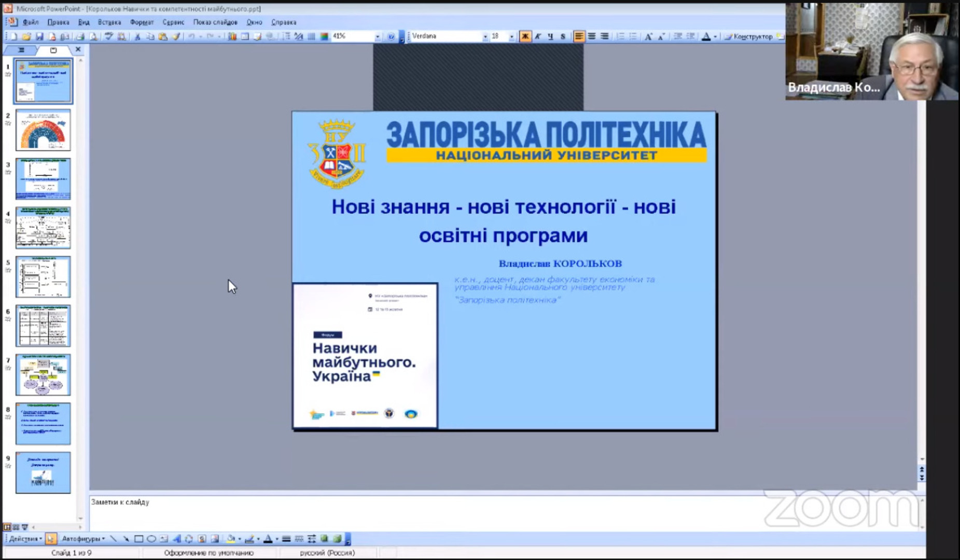Screen dimensions: 960x560
Task: Select slide 7 thumbnail in slide panel
Action: pos(43,375)
